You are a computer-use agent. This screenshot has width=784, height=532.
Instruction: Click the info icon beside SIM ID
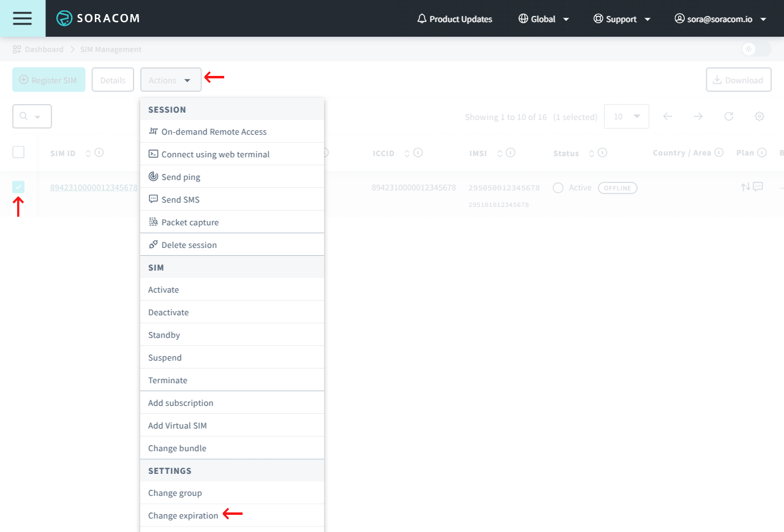(99, 152)
